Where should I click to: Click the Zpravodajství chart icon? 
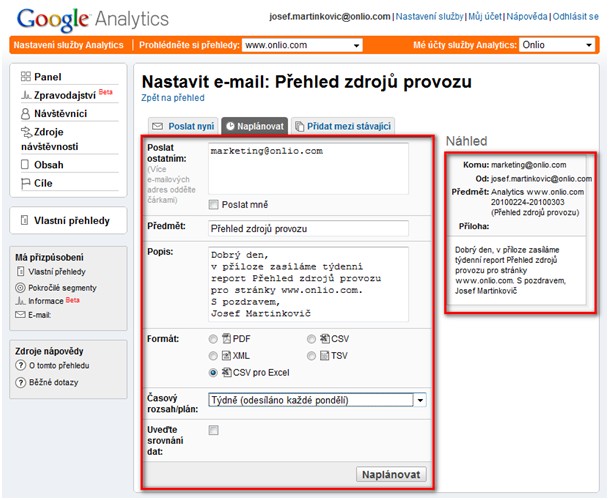(x=26, y=95)
